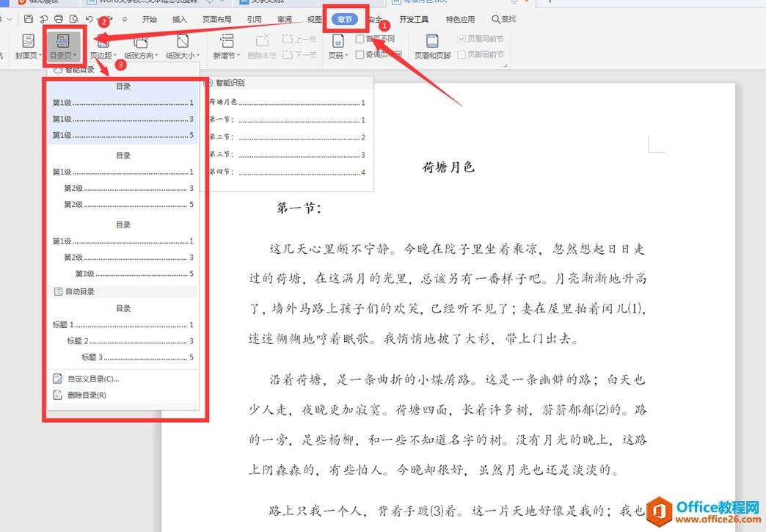766x532 pixels.
Task: Open the 页边距 margins dropdown
Action: click(x=103, y=55)
